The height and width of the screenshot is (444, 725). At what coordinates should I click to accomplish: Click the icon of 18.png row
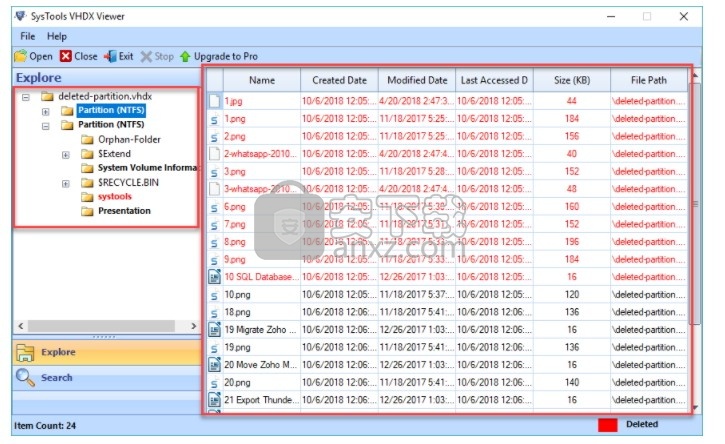(x=215, y=312)
